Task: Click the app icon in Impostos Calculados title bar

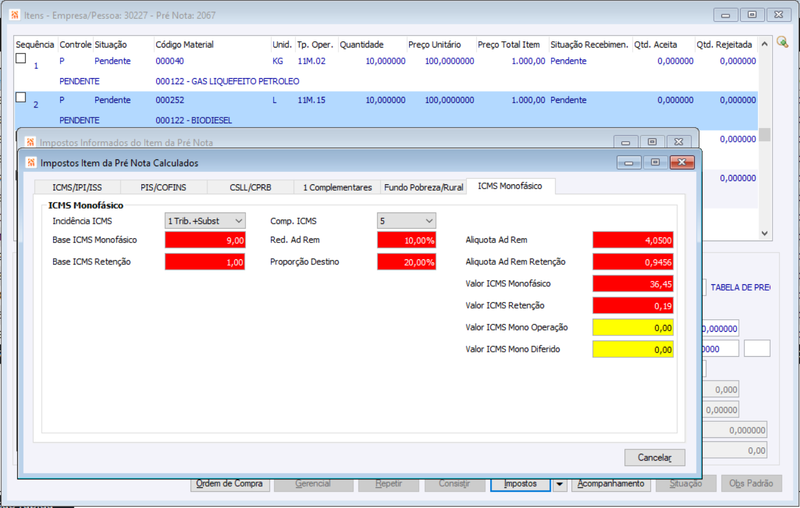Action: (31, 163)
